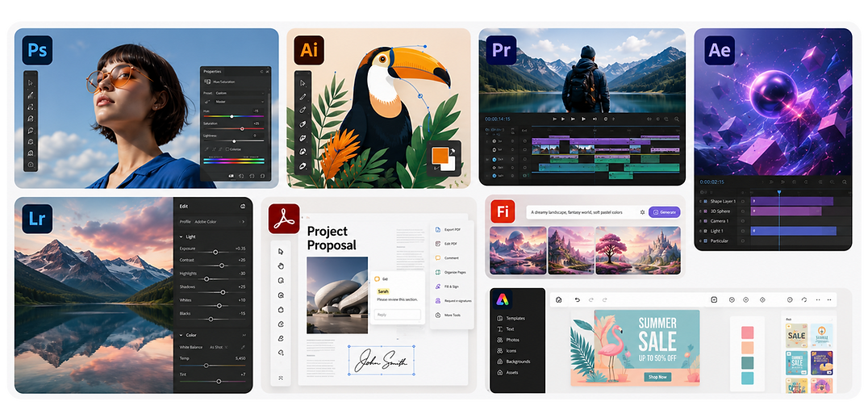The width and height of the screenshot is (868, 410).
Task: Click Shop Now on Summer Sale banner
Action: click(x=657, y=377)
